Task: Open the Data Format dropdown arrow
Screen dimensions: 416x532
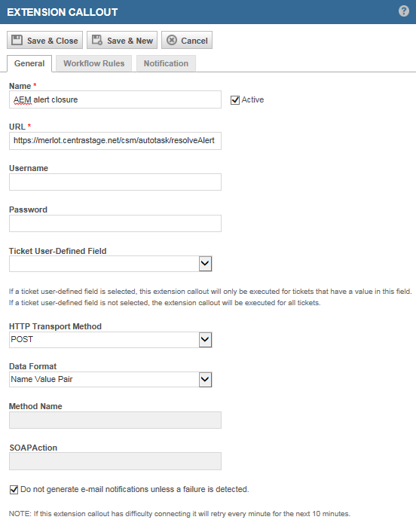Action: coord(205,379)
